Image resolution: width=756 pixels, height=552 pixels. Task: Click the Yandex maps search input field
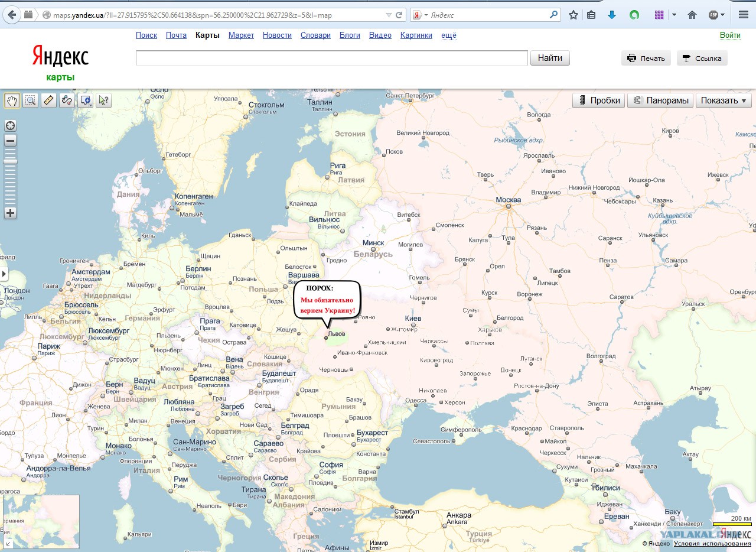point(331,58)
